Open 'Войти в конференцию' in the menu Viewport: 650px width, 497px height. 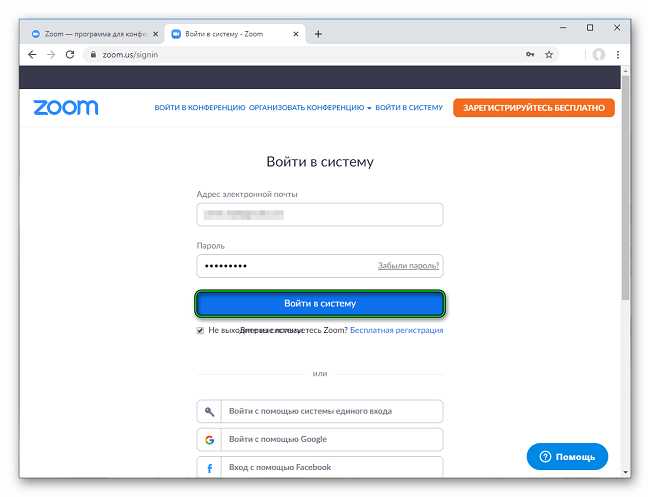[200, 108]
